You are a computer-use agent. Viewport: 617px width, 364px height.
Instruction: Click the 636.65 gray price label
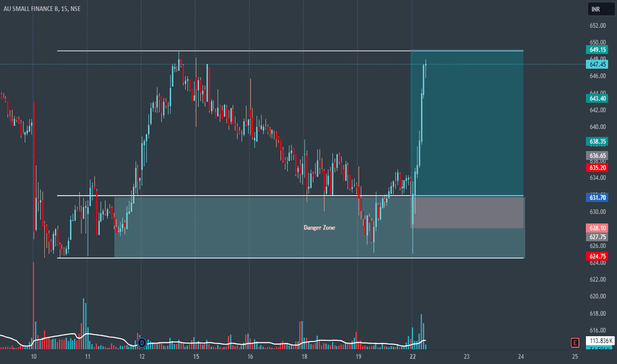click(597, 156)
